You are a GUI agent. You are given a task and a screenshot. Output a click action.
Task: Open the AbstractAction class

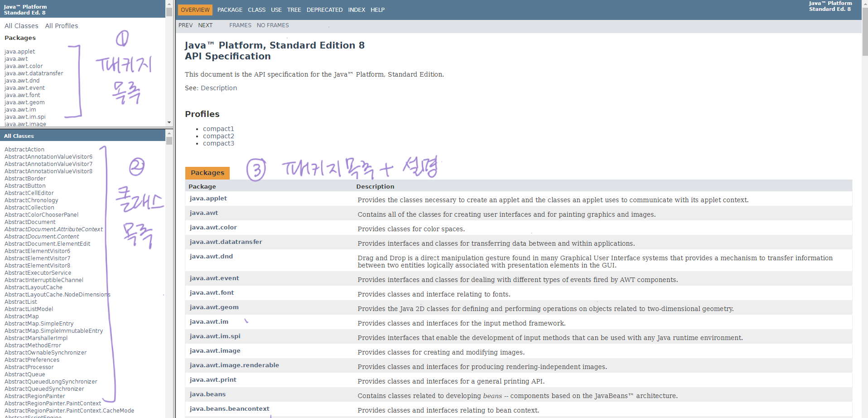coord(24,150)
